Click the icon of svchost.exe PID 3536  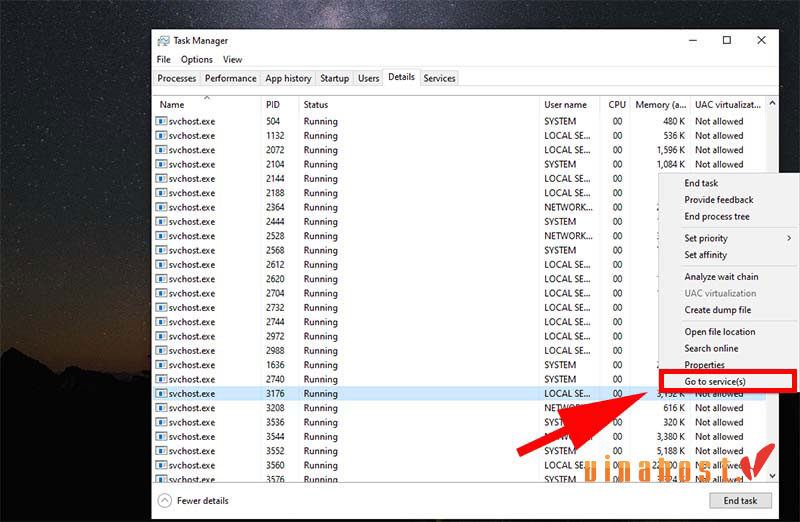coord(161,422)
